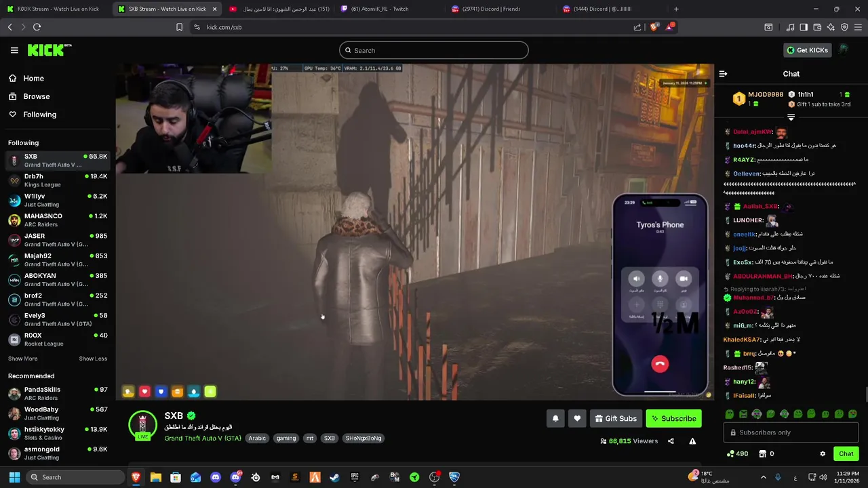Show hidden system tray icons chevron

(763, 477)
